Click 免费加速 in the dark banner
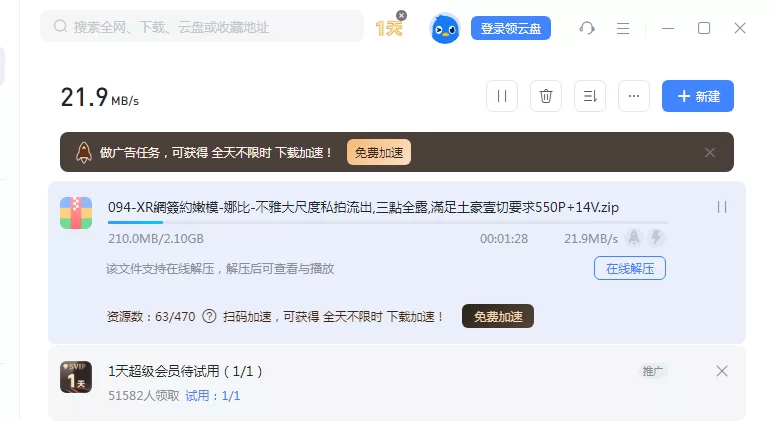 point(379,152)
